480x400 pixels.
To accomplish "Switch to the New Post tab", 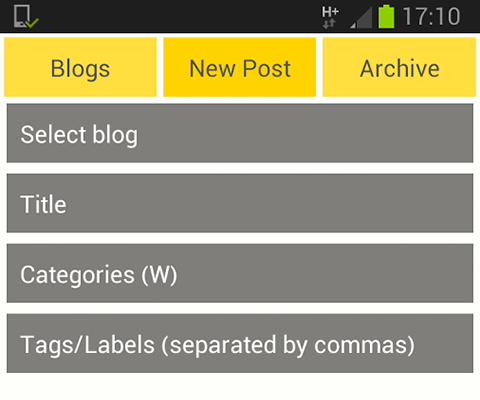I will (x=239, y=67).
